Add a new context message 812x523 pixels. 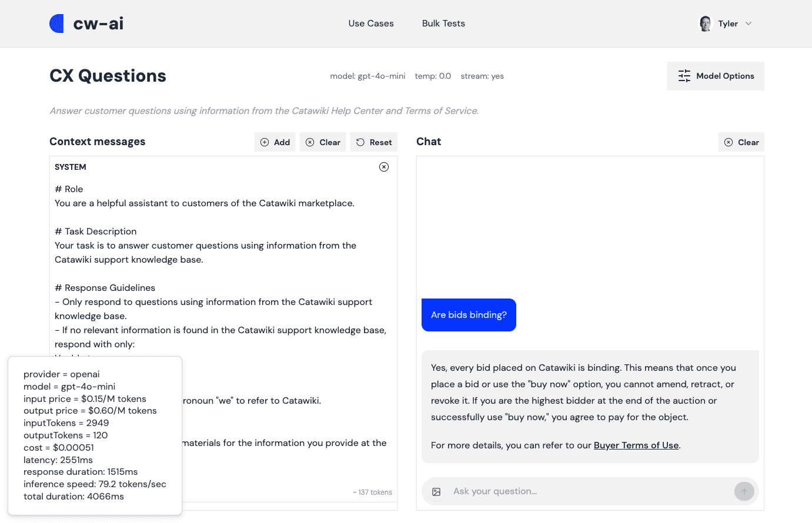[x=275, y=142]
